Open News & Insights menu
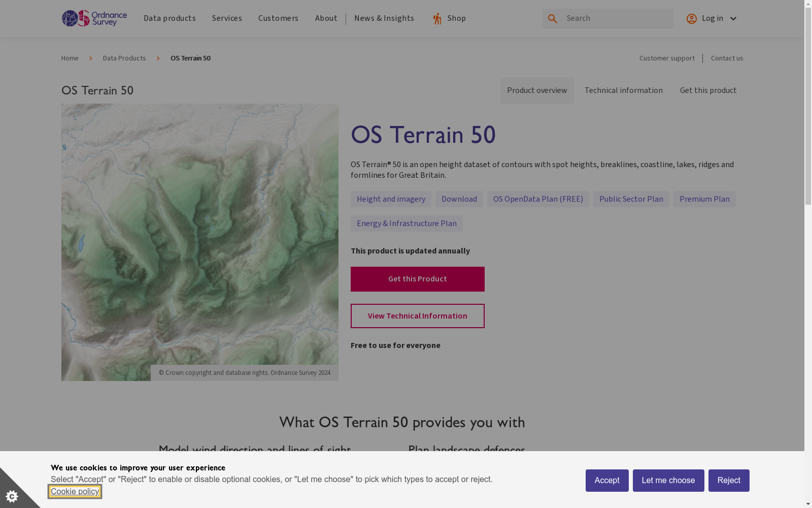Image resolution: width=812 pixels, height=508 pixels. (x=384, y=18)
